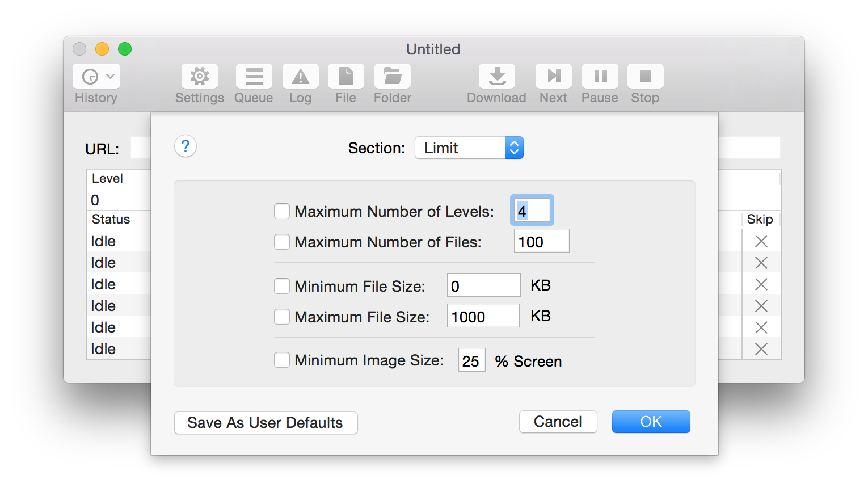
Task: Click Save As User Defaults button
Action: (x=266, y=423)
